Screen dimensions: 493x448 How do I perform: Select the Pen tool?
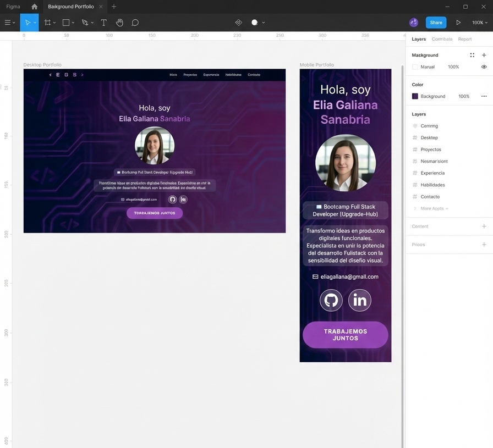click(x=85, y=23)
